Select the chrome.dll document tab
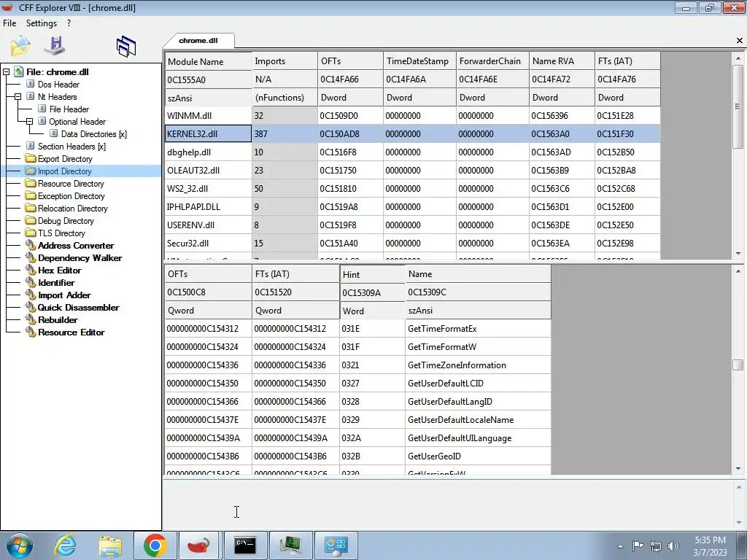 (x=198, y=41)
